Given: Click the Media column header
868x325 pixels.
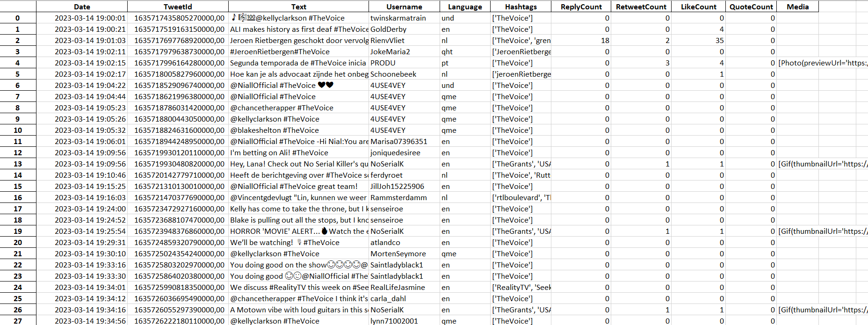Looking at the screenshot, I should point(797,7).
